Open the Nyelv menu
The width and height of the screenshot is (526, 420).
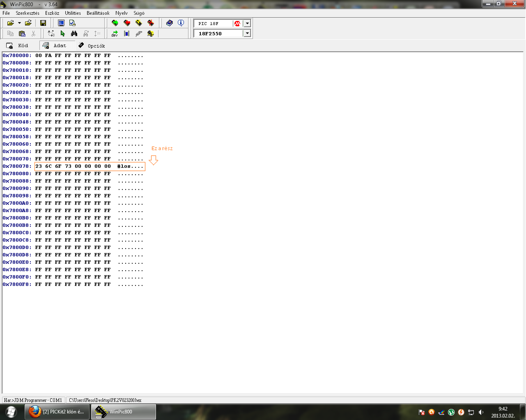coord(122,13)
